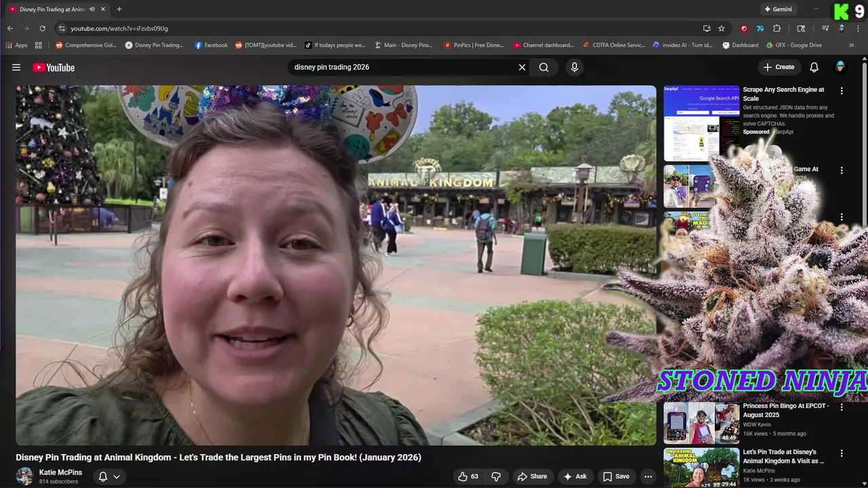Open the new tab plus button
This screenshot has width=868, height=488.
point(119,9)
